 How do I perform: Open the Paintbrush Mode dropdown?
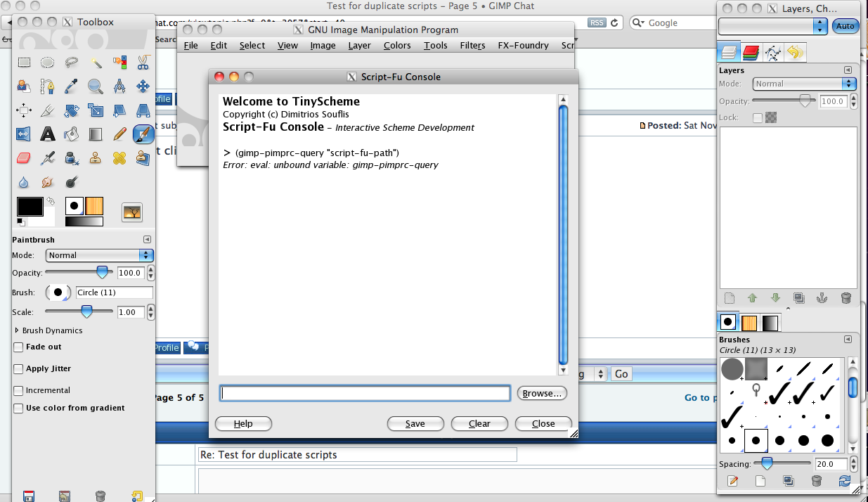click(x=99, y=255)
